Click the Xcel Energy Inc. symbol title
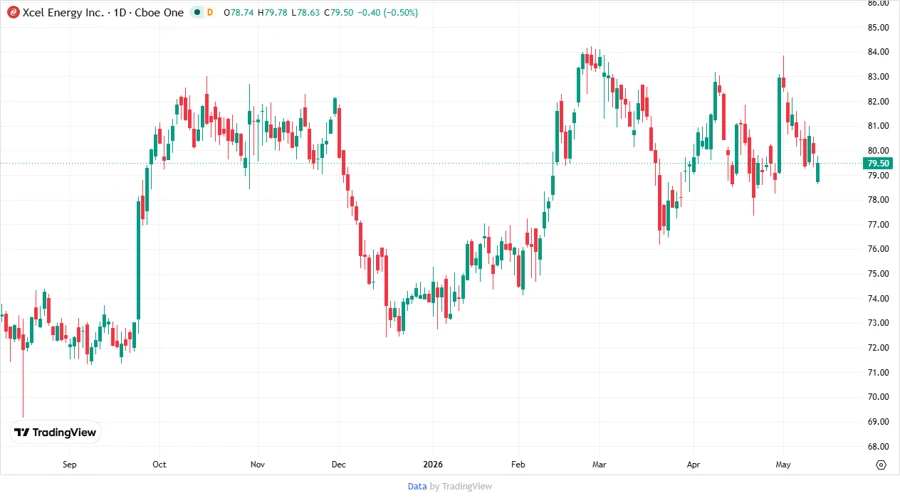Viewport: 900px width, 498px height. (63, 13)
